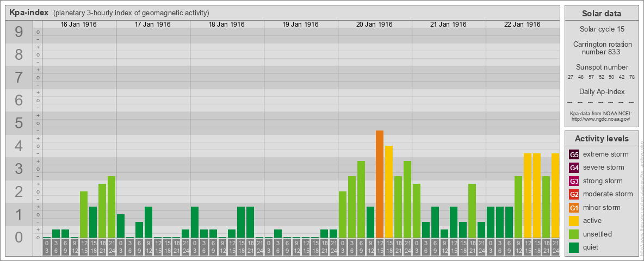Click the 6-9 light green bar on 20 Jan

tap(361, 199)
